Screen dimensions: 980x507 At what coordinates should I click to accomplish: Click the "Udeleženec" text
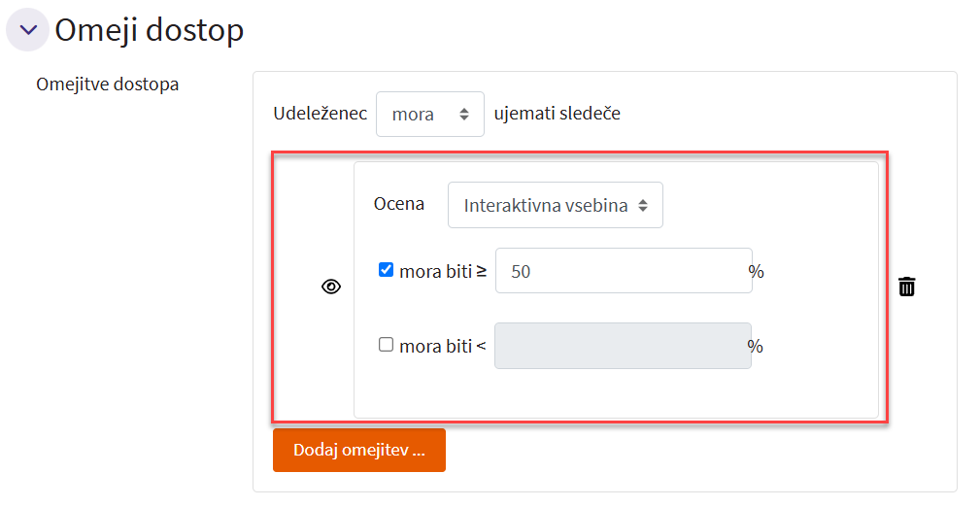tap(321, 114)
